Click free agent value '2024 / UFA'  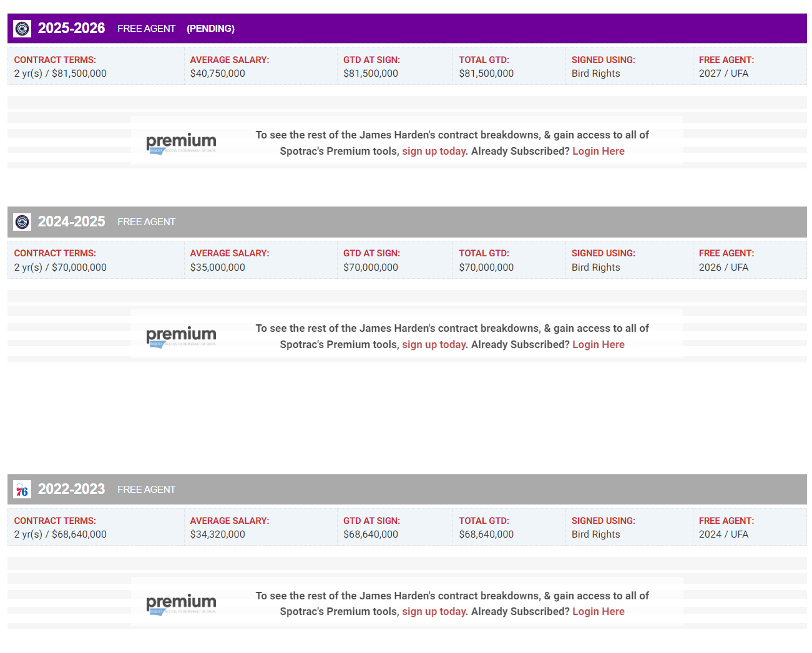724,534
